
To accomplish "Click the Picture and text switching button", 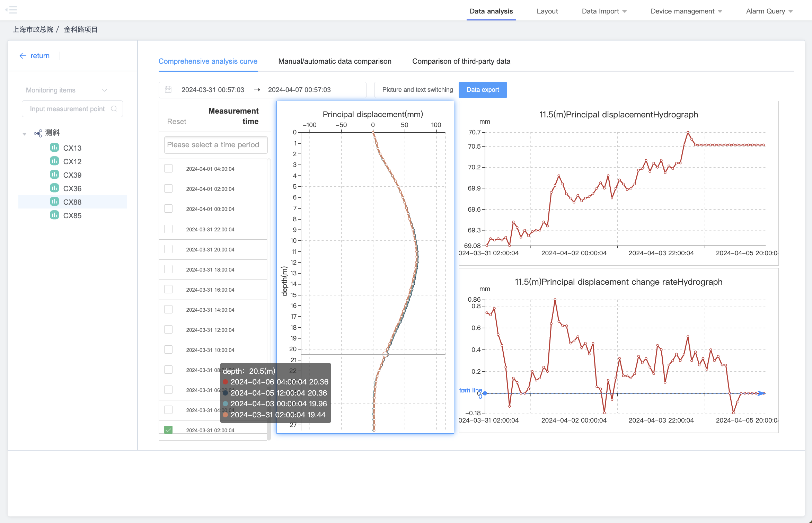I will [417, 90].
